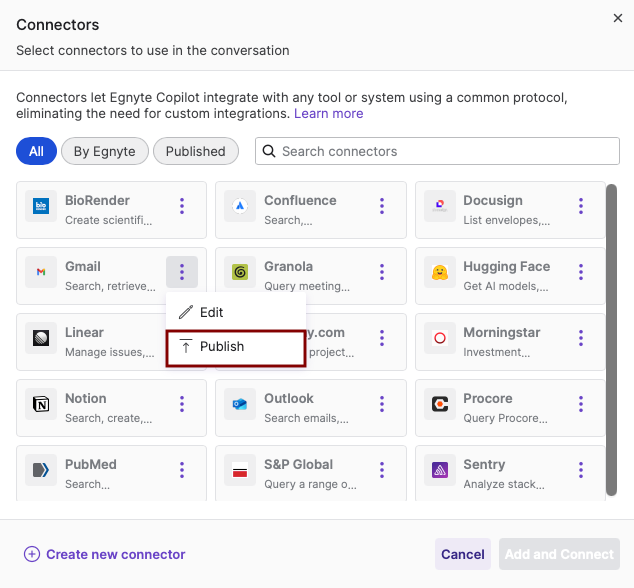Viewport: 634px width, 588px height.
Task: Choose Edit from the Gmail menu
Action: click(x=236, y=312)
